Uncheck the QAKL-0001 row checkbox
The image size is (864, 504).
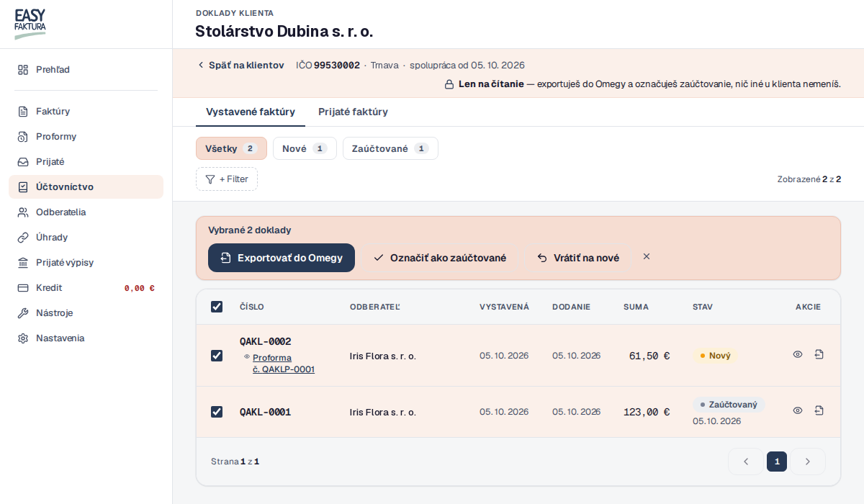(x=217, y=412)
